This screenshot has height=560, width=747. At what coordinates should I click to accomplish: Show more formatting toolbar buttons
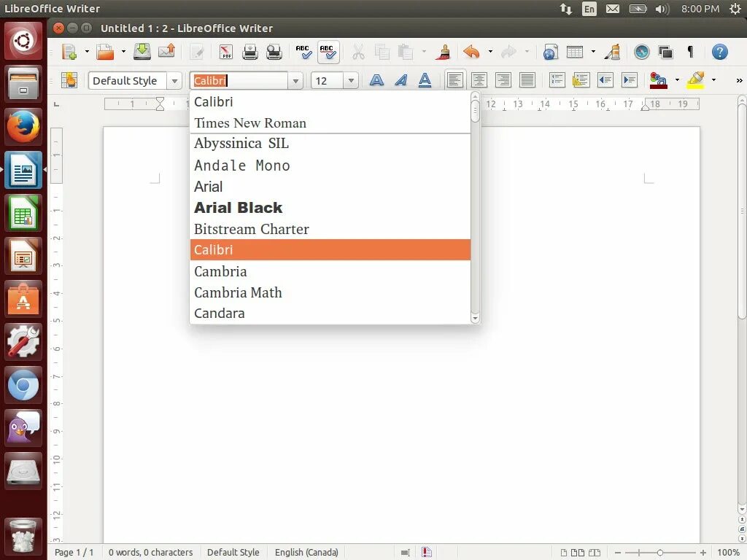(739, 80)
